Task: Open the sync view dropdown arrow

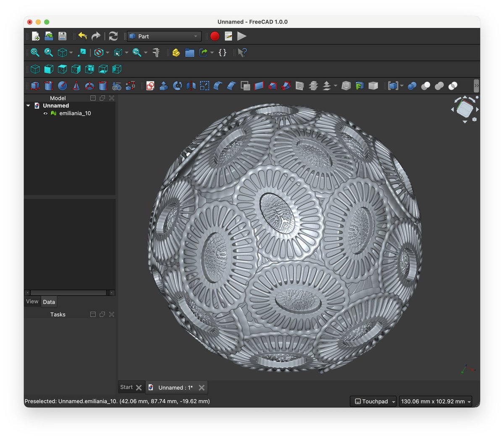Action: point(146,53)
